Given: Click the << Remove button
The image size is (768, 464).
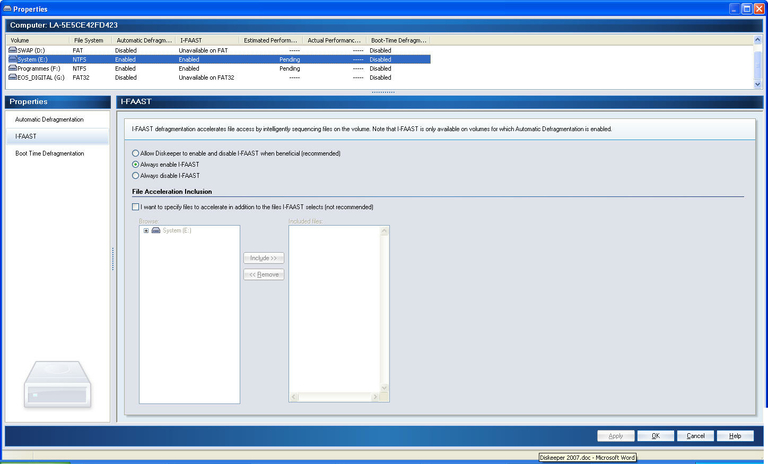Looking at the screenshot, I should coord(264,274).
